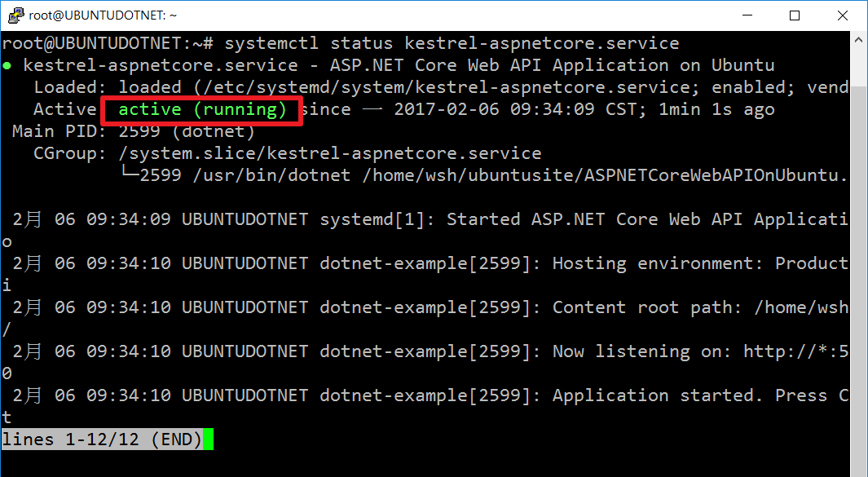The image size is (868, 477).
Task: Click the 'Loaded:' label line
Action: [x=441, y=87]
